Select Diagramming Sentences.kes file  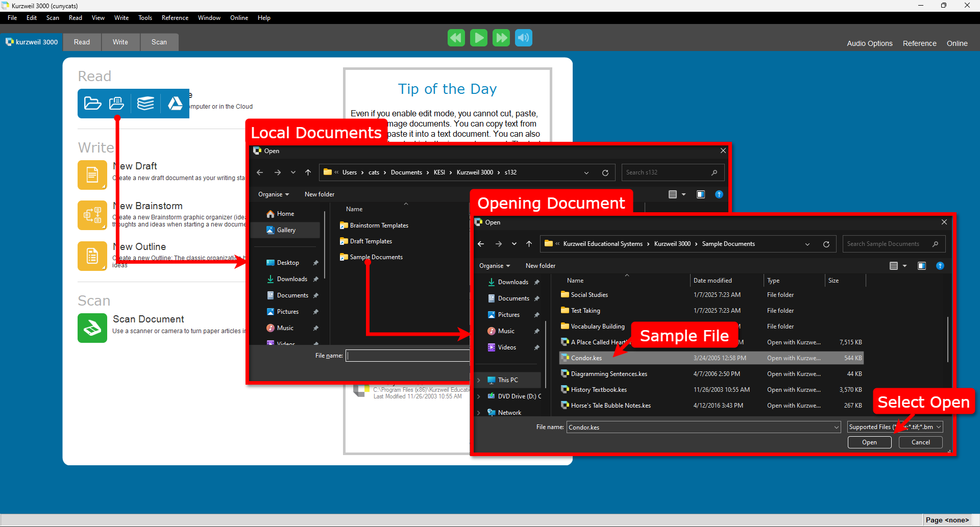[x=712, y=374]
